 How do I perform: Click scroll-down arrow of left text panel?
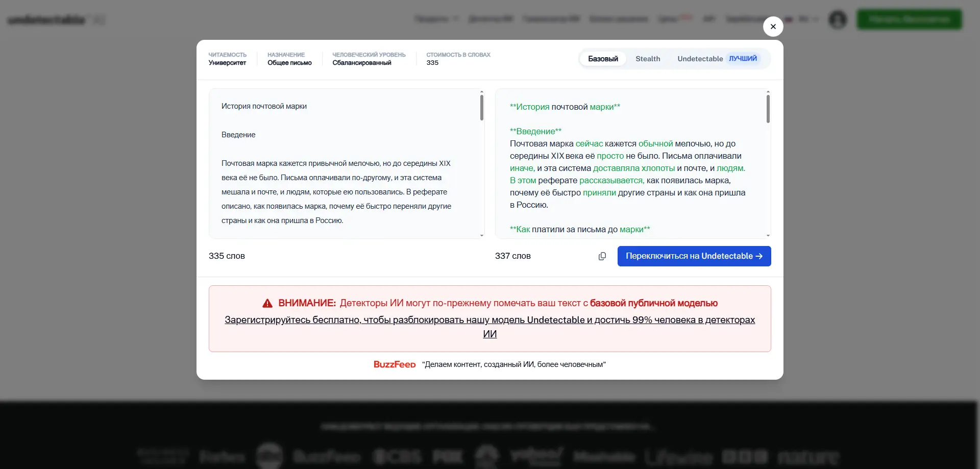coord(481,235)
